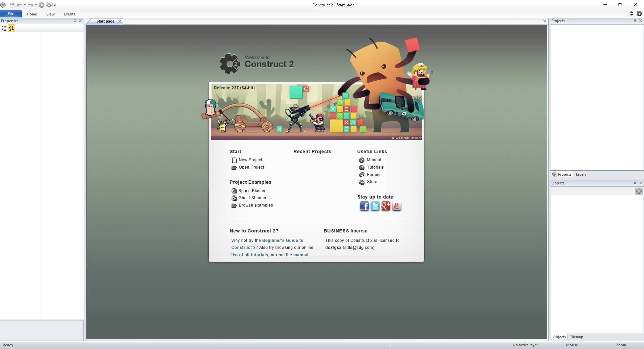Screen dimensions: 644x349
Task: Click the Forums speech bubble icon
Action: (362, 175)
